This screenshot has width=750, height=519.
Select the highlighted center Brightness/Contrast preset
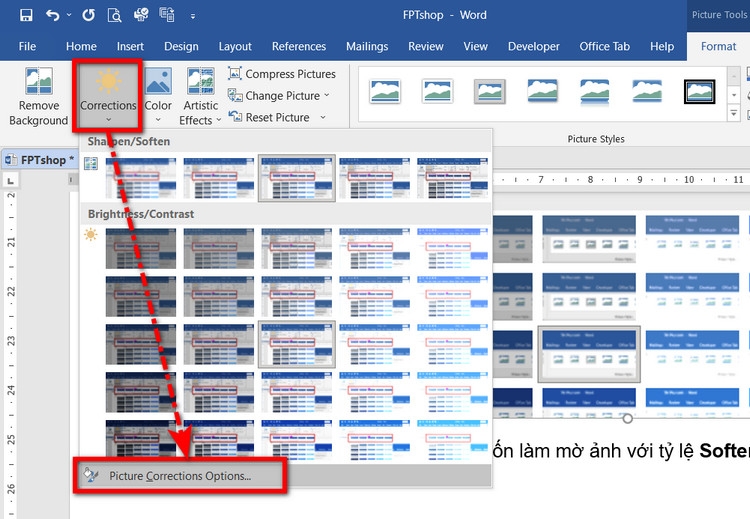[297, 344]
